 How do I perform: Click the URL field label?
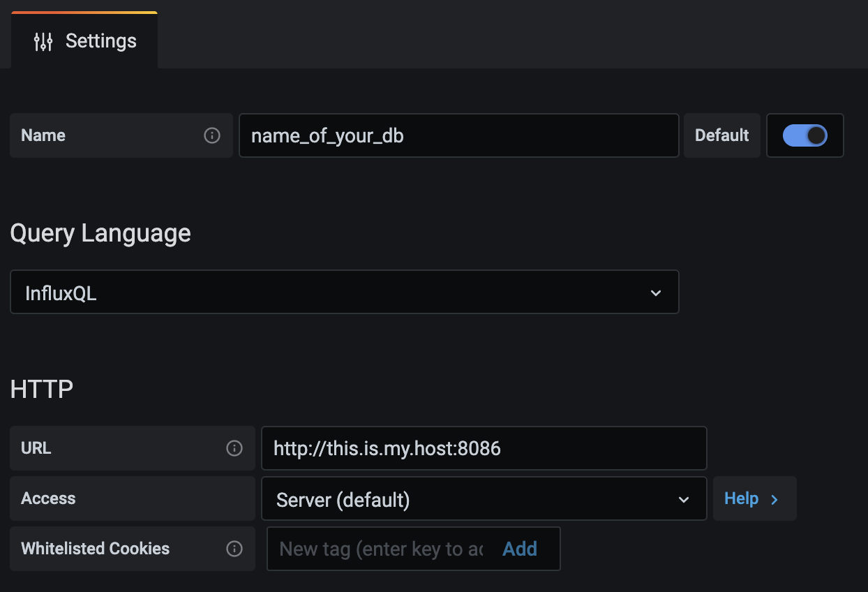pos(36,448)
